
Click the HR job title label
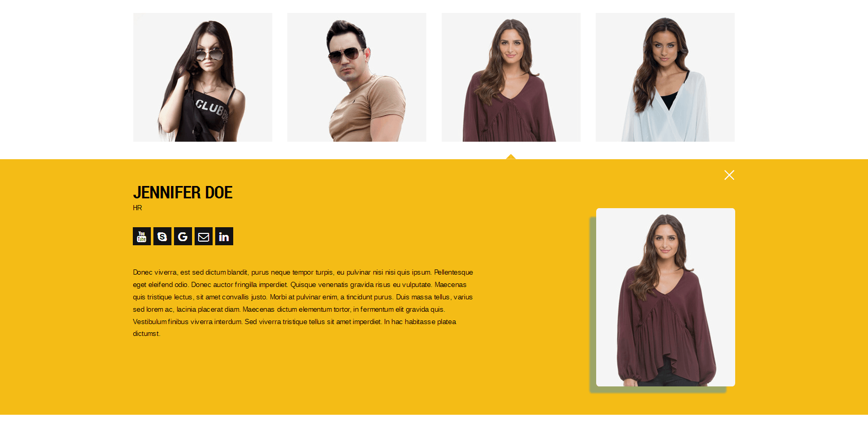[137, 208]
